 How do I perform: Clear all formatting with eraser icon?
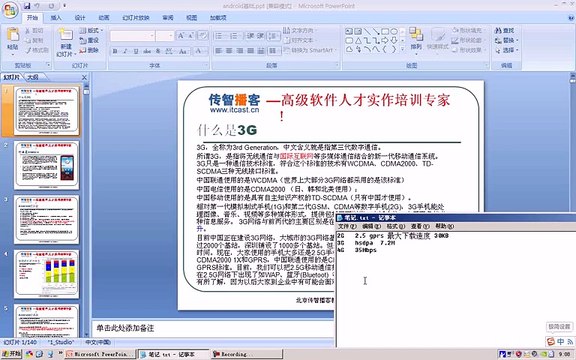point(202,36)
